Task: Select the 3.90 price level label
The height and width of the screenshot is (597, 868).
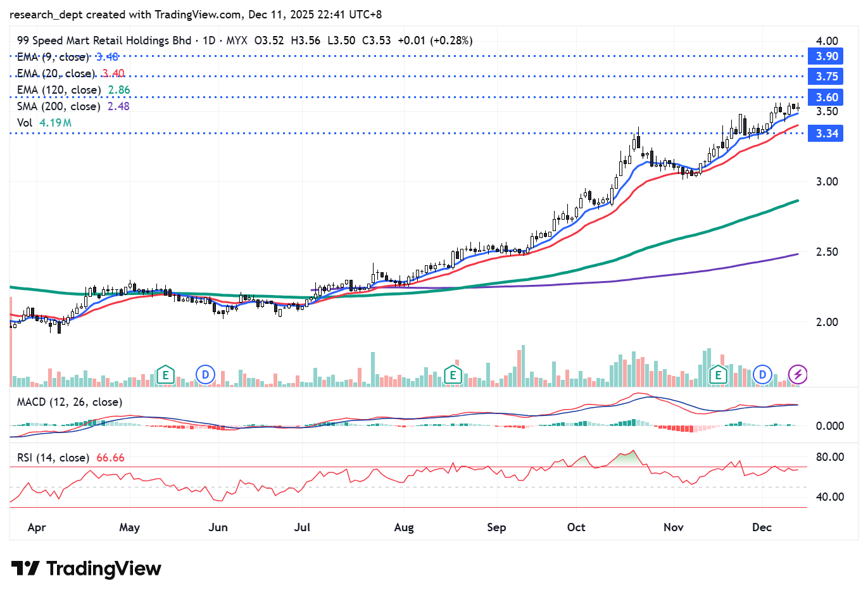Action: pos(826,56)
